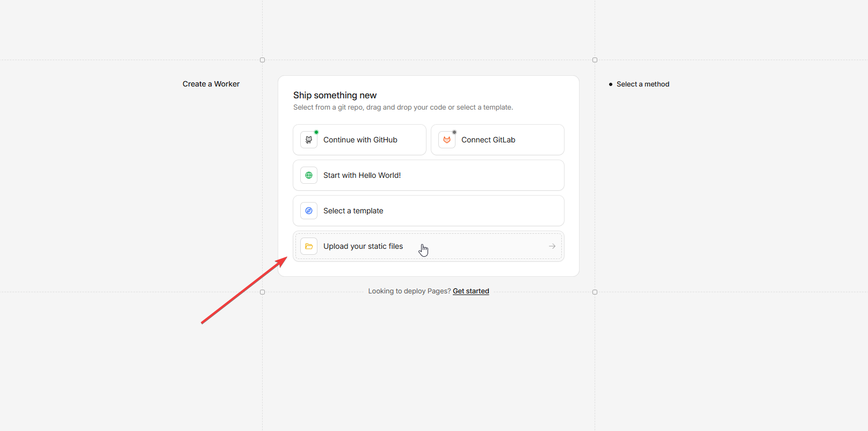Click the Create a Worker title

click(x=211, y=84)
